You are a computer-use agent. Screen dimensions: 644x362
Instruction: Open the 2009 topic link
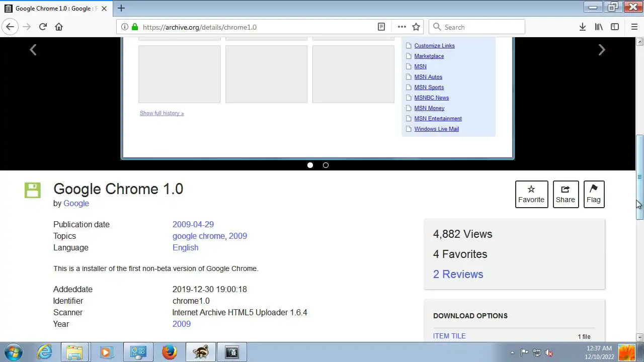coord(238,236)
